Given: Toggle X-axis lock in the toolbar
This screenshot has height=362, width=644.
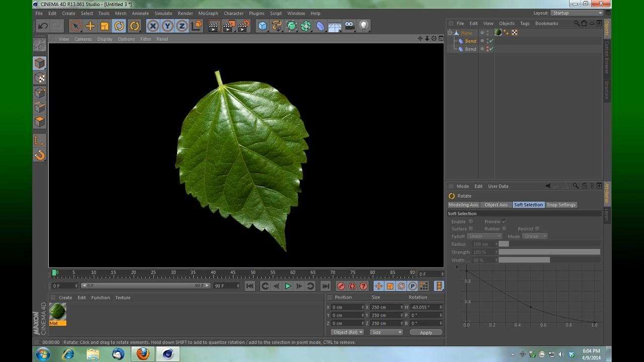Looking at the screenshot, I should pyautogui.click(x=153, y=26).
